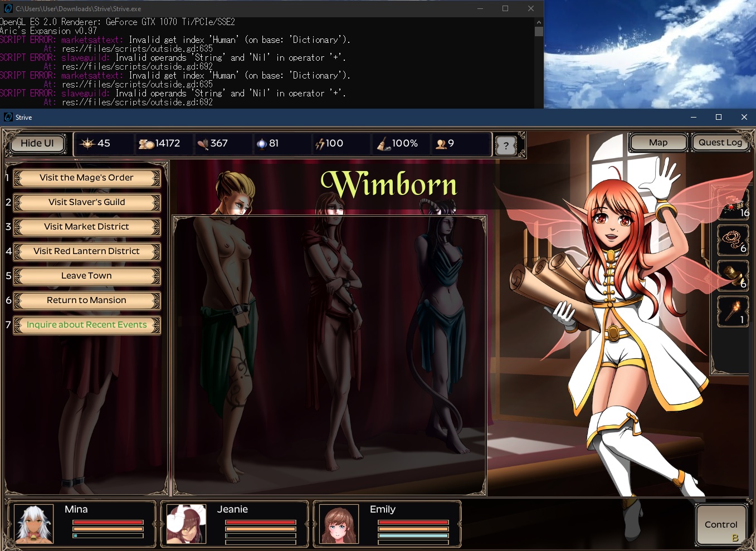Viewport: 756px width, 551px height.
Task: Click the bandage roll item icon
Action: pyautogui.click(x=732, y=275)
